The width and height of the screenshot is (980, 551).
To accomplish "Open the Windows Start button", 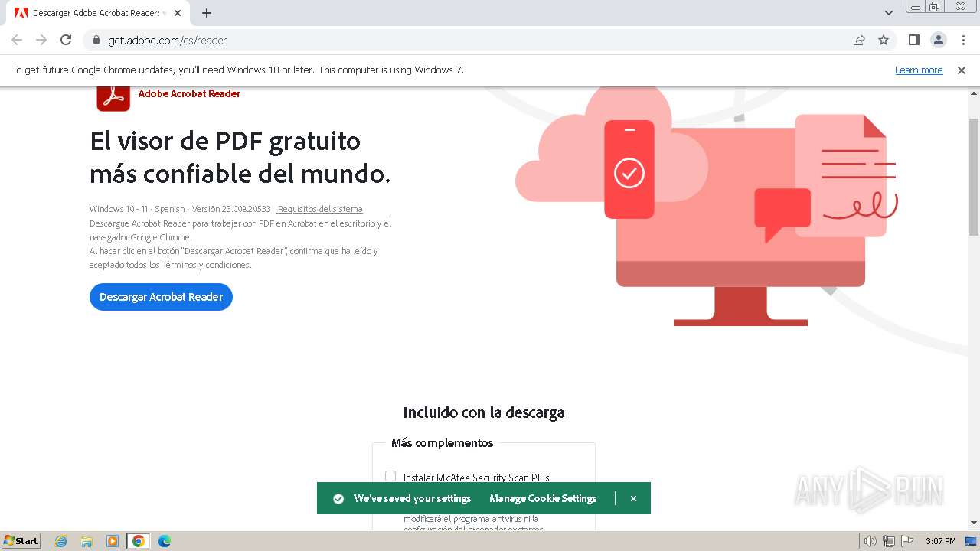I will (21, 540).
